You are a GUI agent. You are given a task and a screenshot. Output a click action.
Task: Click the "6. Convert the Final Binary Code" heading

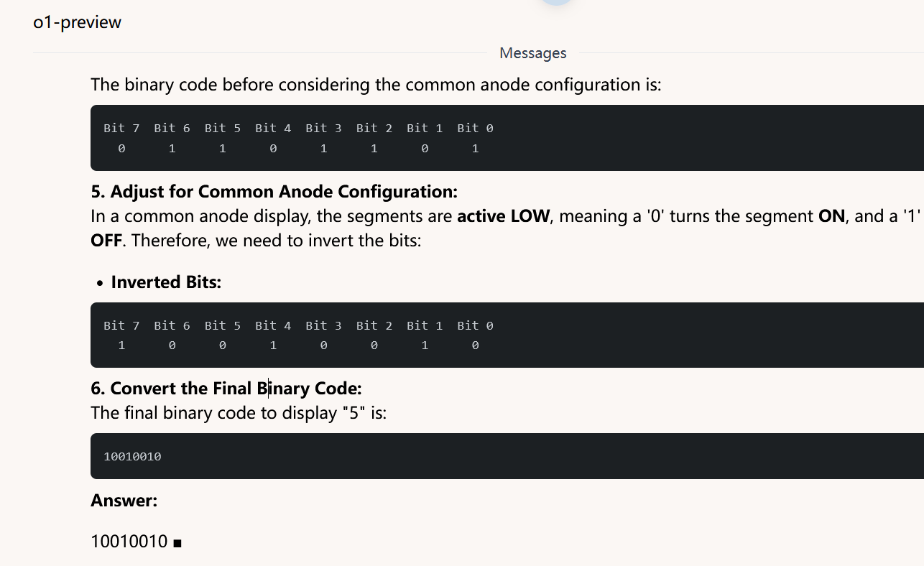[x=226, y=389]
